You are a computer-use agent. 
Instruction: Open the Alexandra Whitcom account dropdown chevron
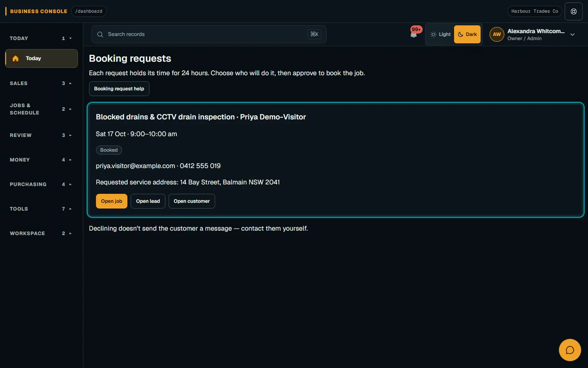tap(572, 35)
